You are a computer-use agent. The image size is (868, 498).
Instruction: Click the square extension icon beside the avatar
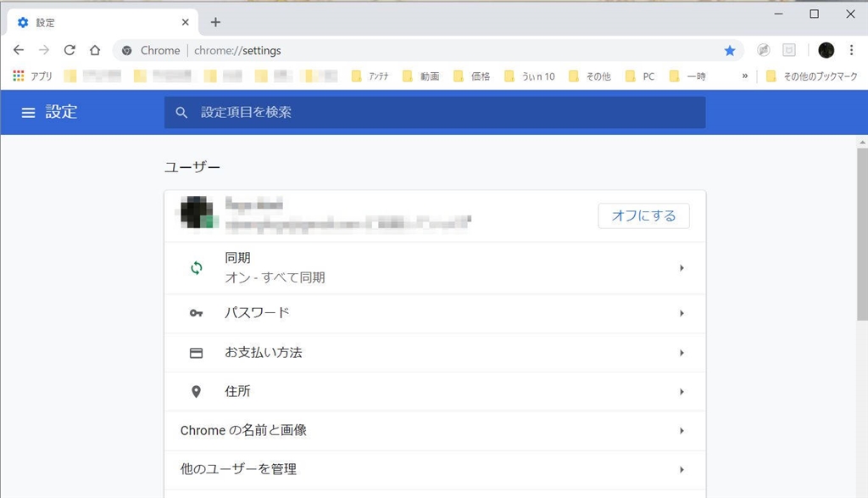(x=789, y=50)
